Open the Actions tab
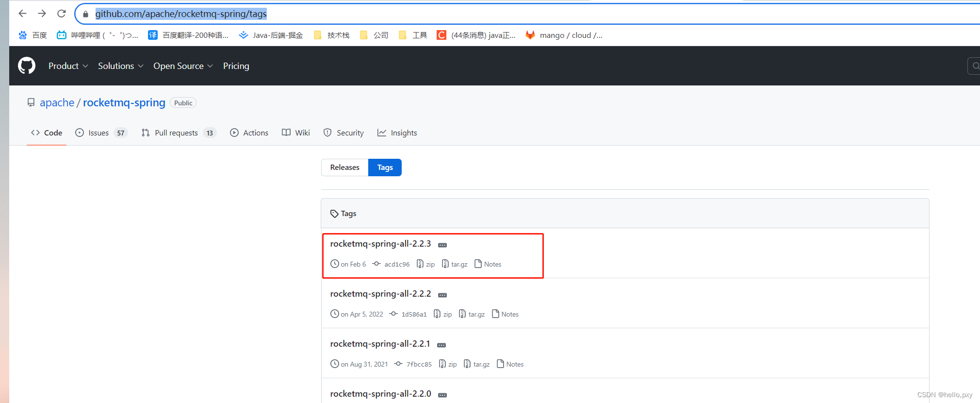This screenshot has width=980, height=403. click(249, 133)
